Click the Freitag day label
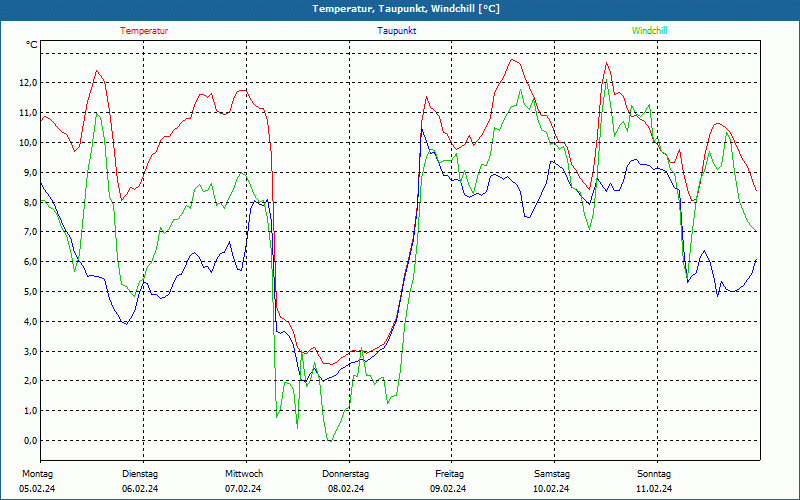Image resolution: width=800 pixels, height=500 pixels. (449, 474)
